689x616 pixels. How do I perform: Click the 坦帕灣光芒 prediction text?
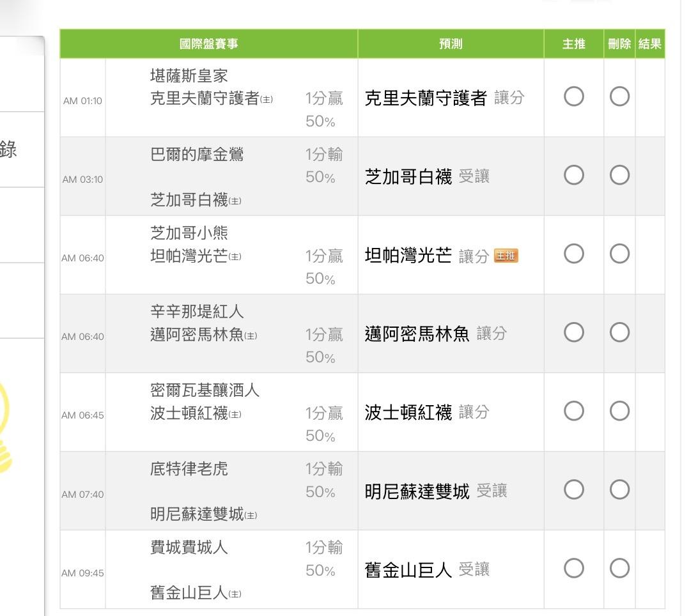click(x=408, y=256)
